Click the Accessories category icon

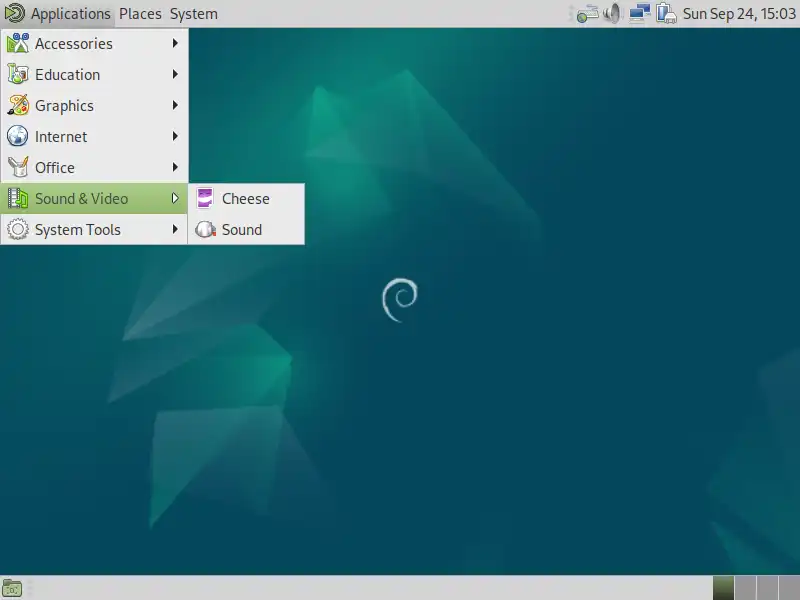point(18,43)
